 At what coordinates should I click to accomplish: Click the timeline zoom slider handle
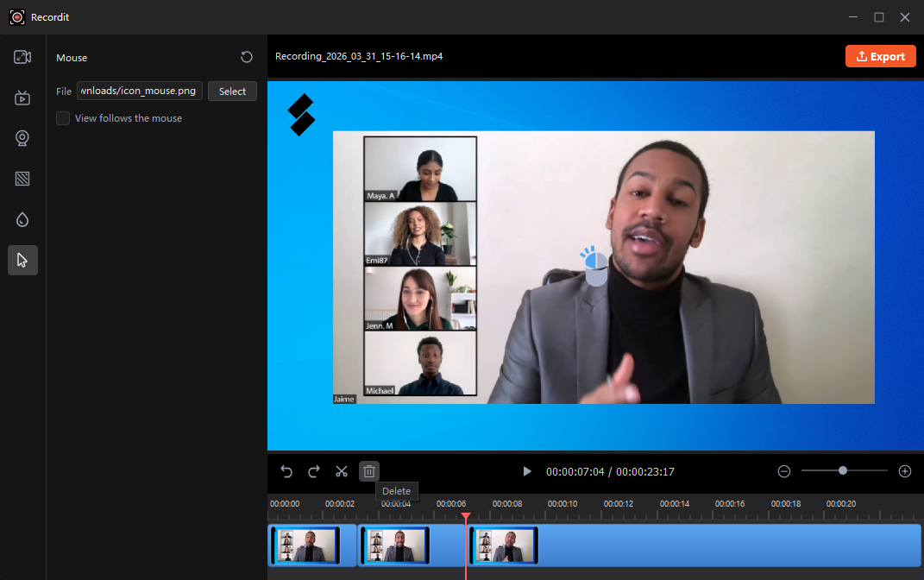click(x=843, y=470)
